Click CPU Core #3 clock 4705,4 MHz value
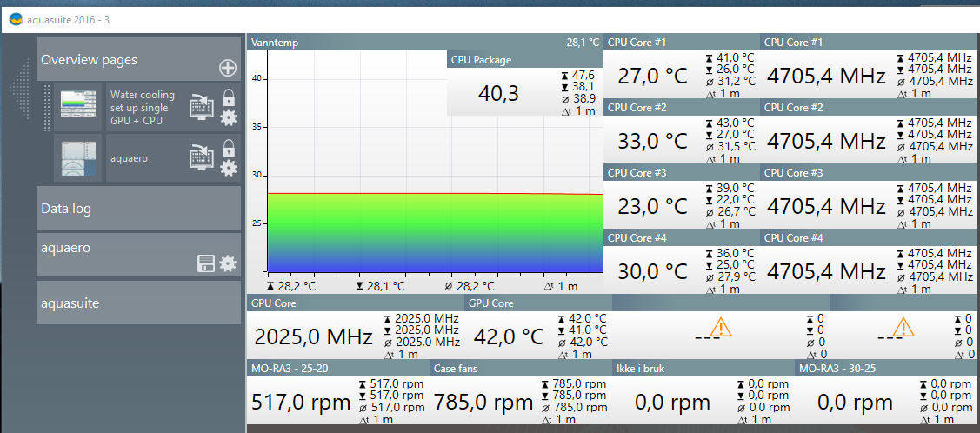The height and width of the screenshot is (433, 980). coord(826,206)
